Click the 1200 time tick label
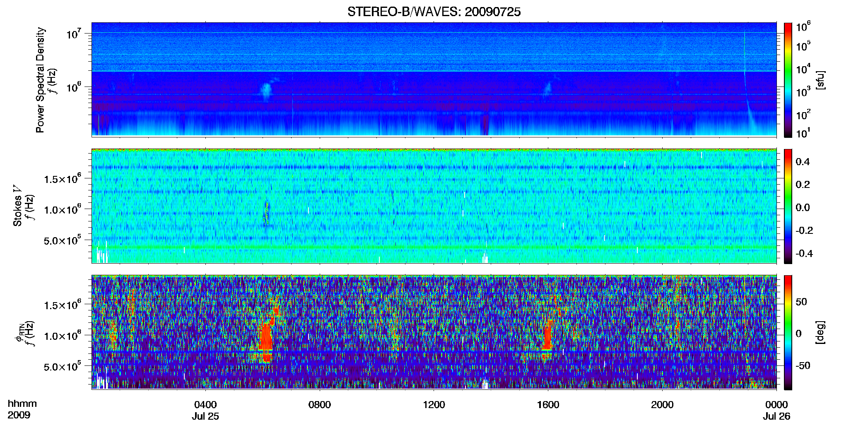Screen dimensions: 868x447 tap(434, 405)
